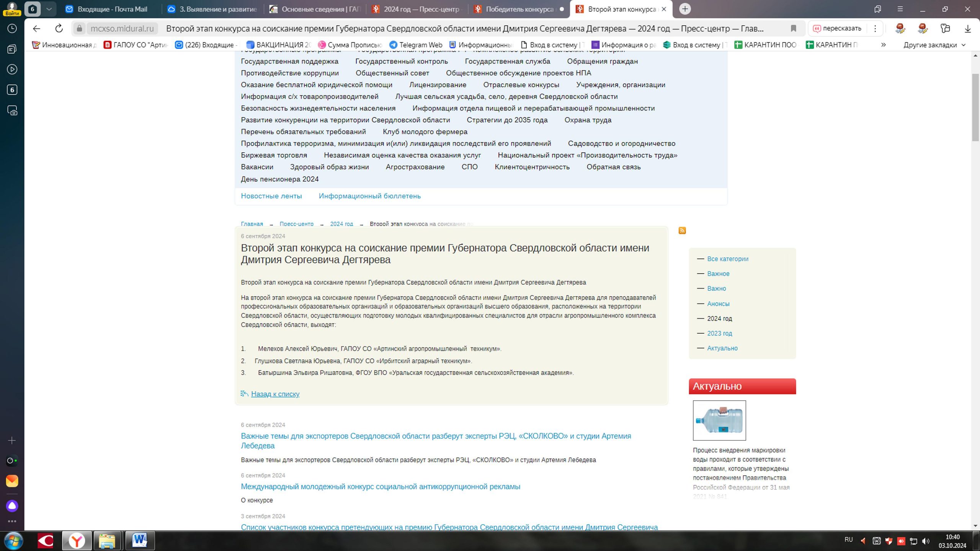
Task: Open page options three-dot menu in address bar
Action: pyautogui.click(x=875, y=29)
